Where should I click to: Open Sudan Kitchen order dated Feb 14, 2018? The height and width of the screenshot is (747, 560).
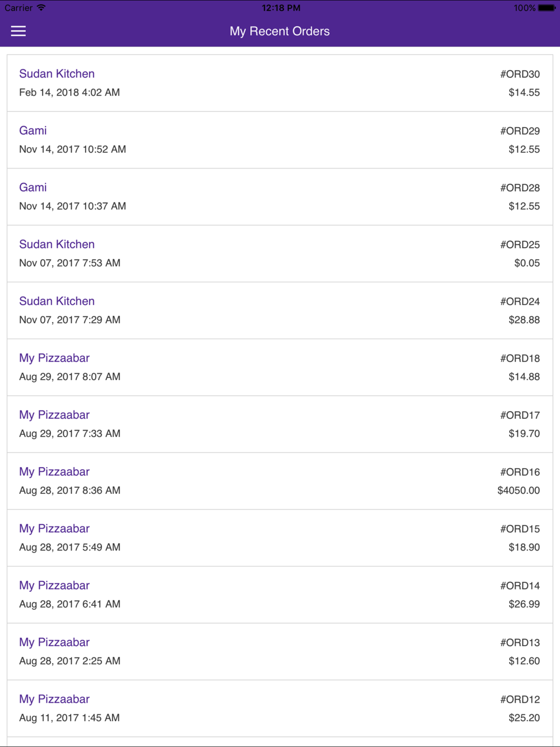pyautogui.click(x=280, y=83)
